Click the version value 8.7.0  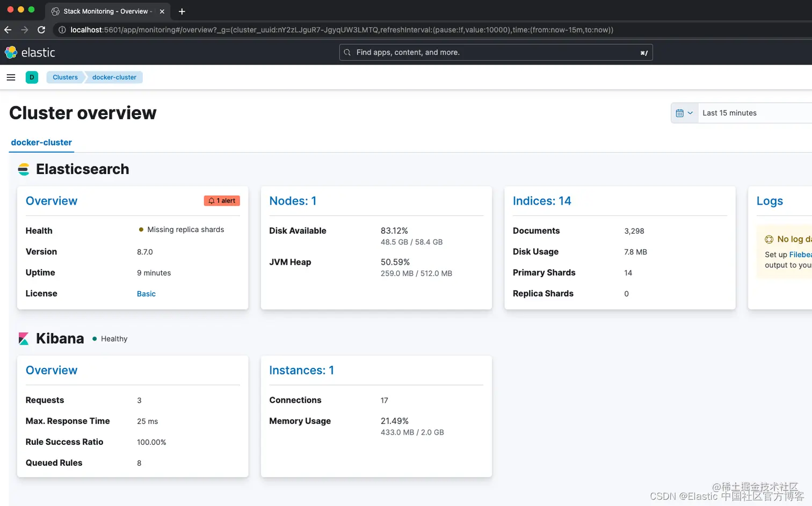[x=145, y=252]
